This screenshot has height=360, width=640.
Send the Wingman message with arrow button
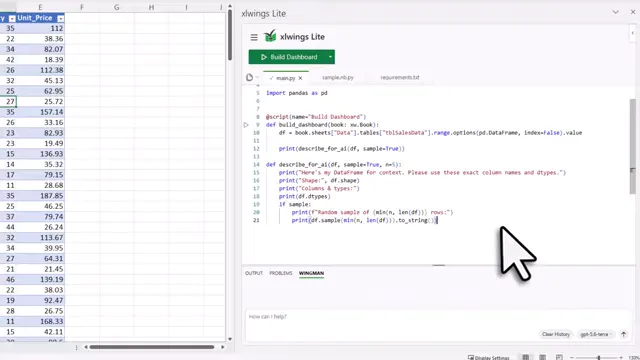point(623,334)
